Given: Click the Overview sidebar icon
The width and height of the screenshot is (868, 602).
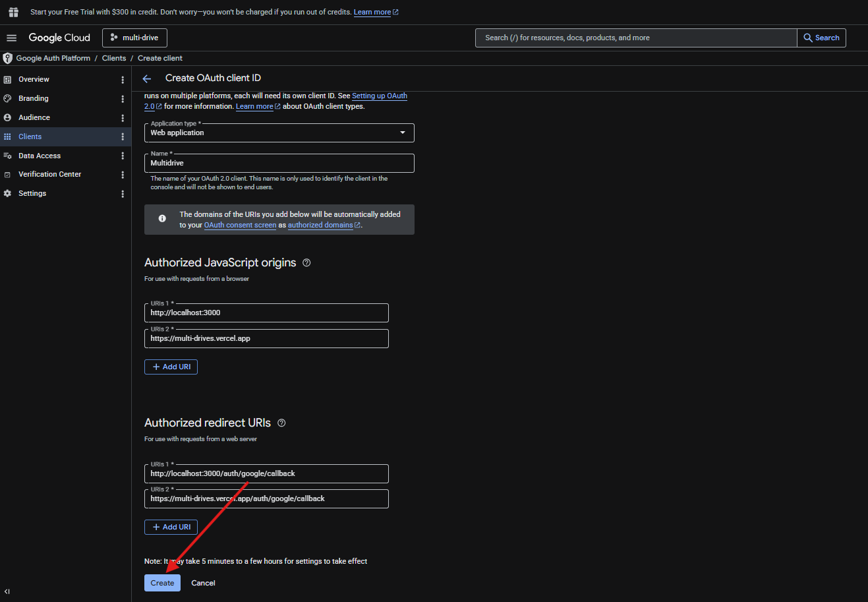Looking at the screenshot, I should 7,79.
